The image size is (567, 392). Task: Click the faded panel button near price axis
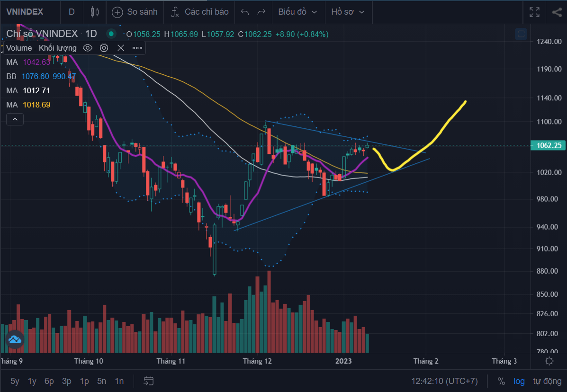521,34
